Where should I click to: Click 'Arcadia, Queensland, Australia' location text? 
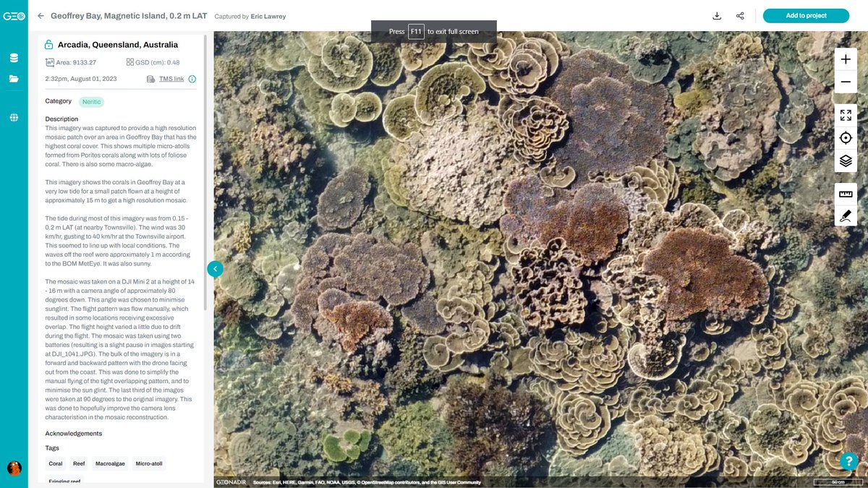tap(118, 44)
